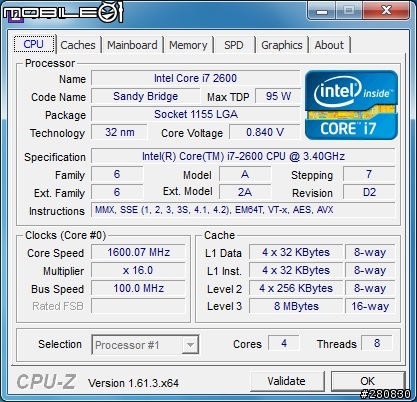The height and width of the screenshot is (402, 417).
Task: Click the Model value 'A'
Action: click(x=245, y=174)
